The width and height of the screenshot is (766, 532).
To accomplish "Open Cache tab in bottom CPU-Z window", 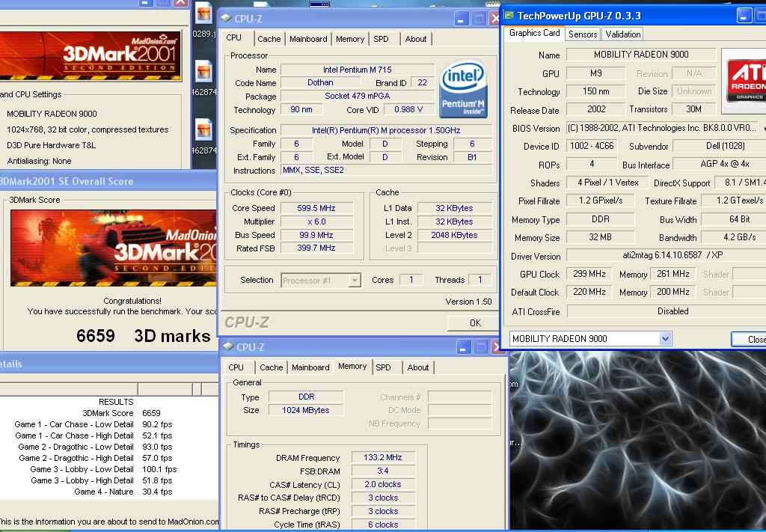I will point(271,367).
